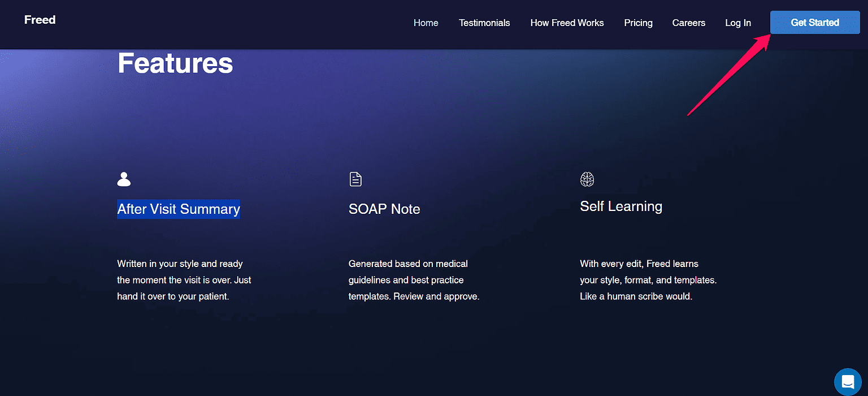
Task: Click the person icon above After Visit Summary
Action: (x=123, y=179)
